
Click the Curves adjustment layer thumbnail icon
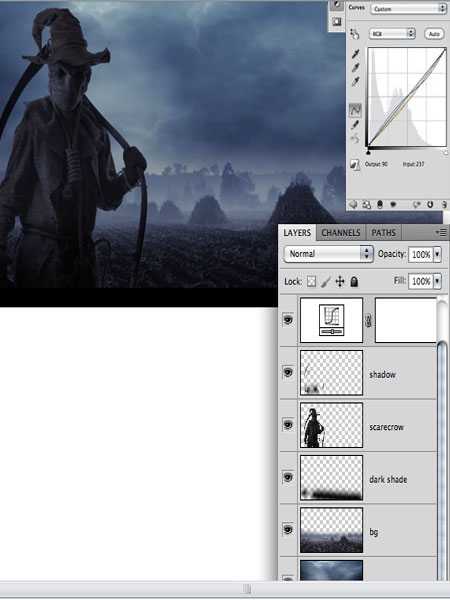331,320
